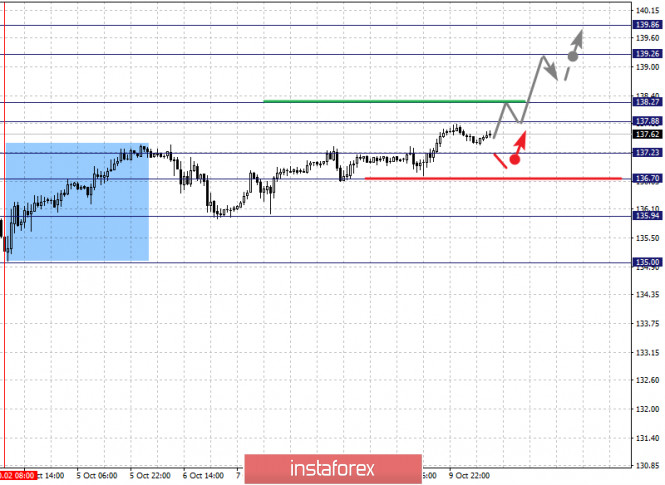Click the 135.94 price level label
Viewport: 665px width, 485px height.
point(647,216)
